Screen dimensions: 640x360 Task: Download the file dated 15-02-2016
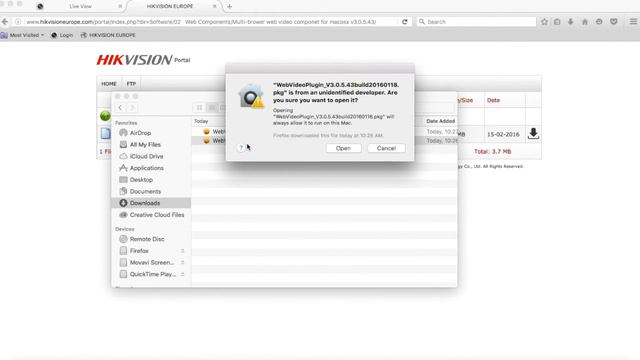533,133
